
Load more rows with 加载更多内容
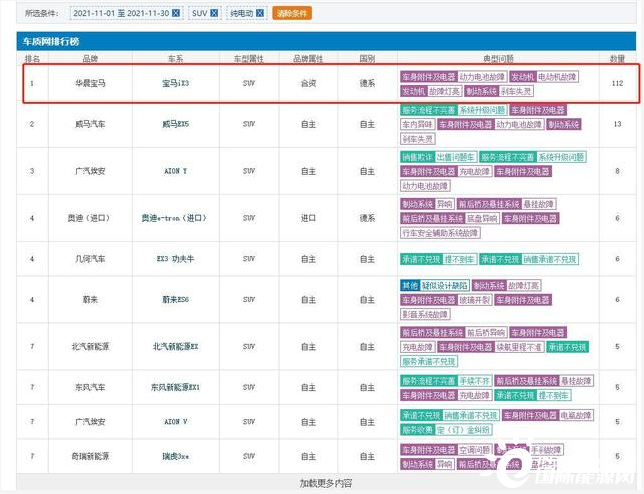coord(326,483)
